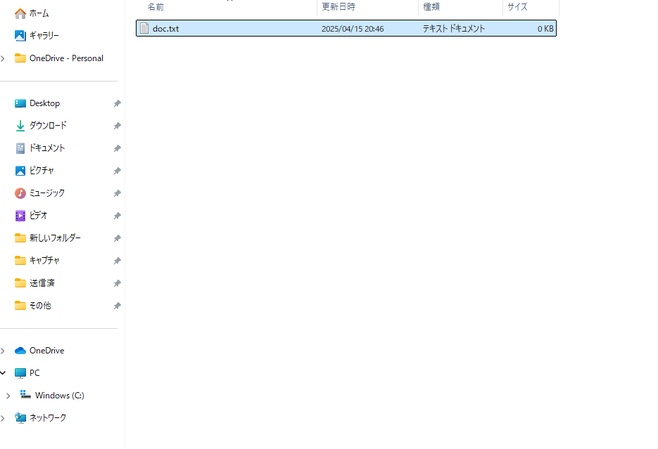Image resolution: width=658 pixels, height=449 pixels.
Task: Open the ギャラリー gallery icon
Action: click(20, 36)
